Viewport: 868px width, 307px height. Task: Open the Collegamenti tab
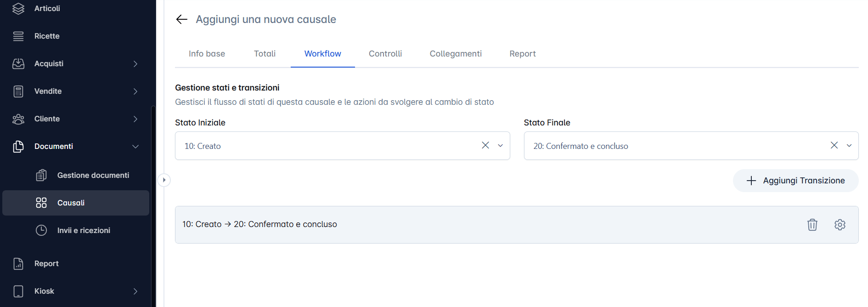point(456,54)
